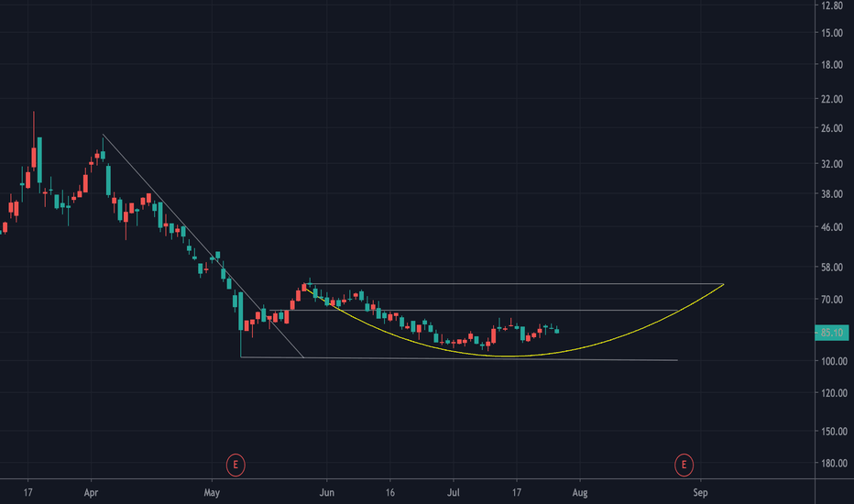Click the Jun date label
The height and width of the screenshot is (504, 854).
click(327, 493)
